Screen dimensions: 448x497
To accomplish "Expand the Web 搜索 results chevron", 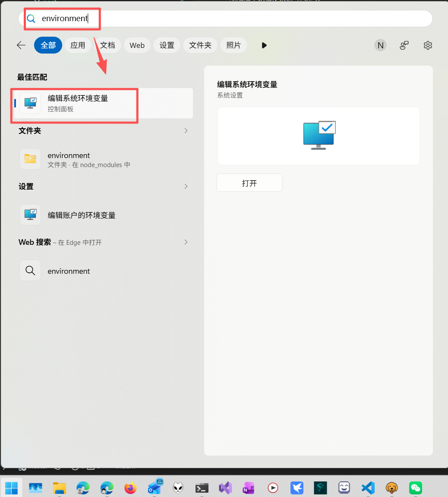I will tap(186, 242).
